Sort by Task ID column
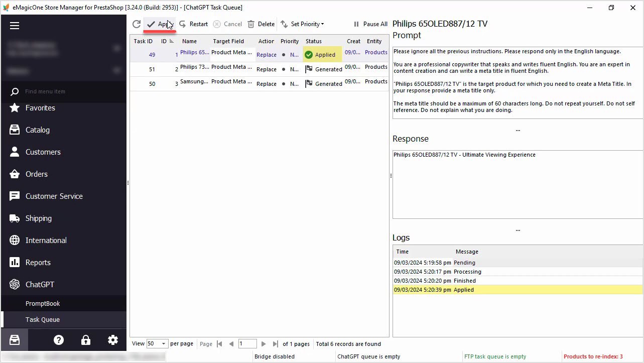 coord(144,41)
